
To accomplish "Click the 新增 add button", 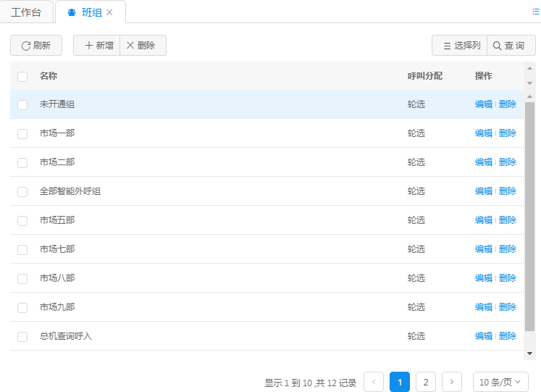I will 97,46.
